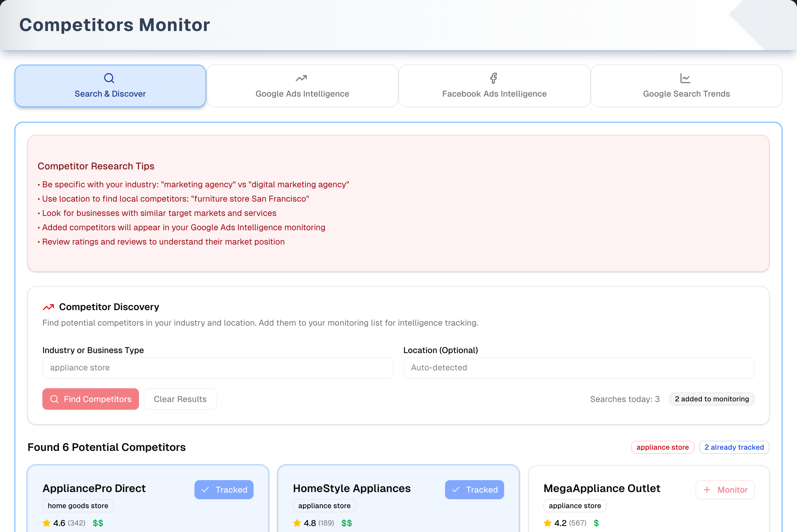The image size is (797, 532).
Task: Click the '(567)' review count on MegaAppliance Outlet
Action: coord(577,523)
